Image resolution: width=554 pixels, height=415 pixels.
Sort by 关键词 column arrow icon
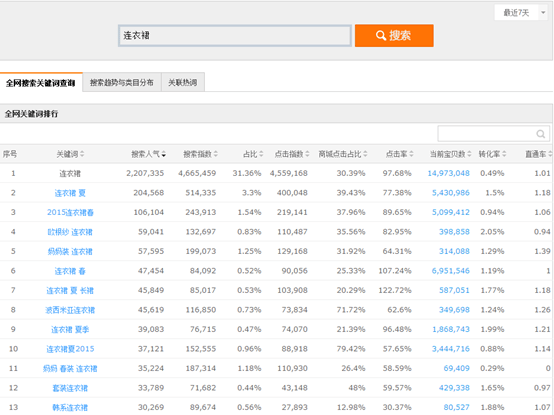[82, 154]
